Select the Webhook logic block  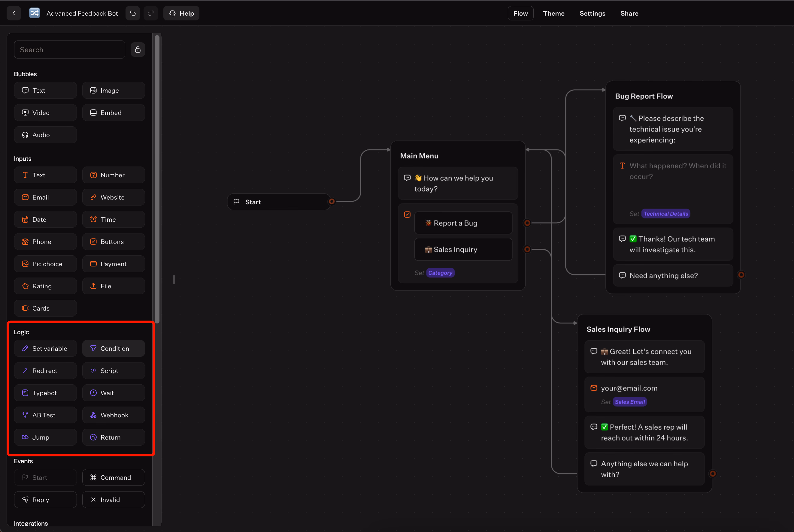[x=114, y=415]
